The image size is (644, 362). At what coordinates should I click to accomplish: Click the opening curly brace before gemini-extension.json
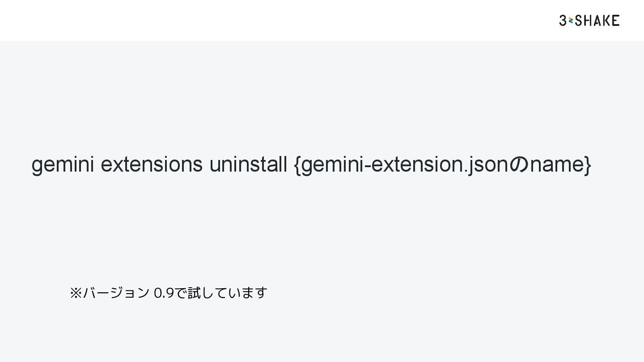click(x=298, y=164)
